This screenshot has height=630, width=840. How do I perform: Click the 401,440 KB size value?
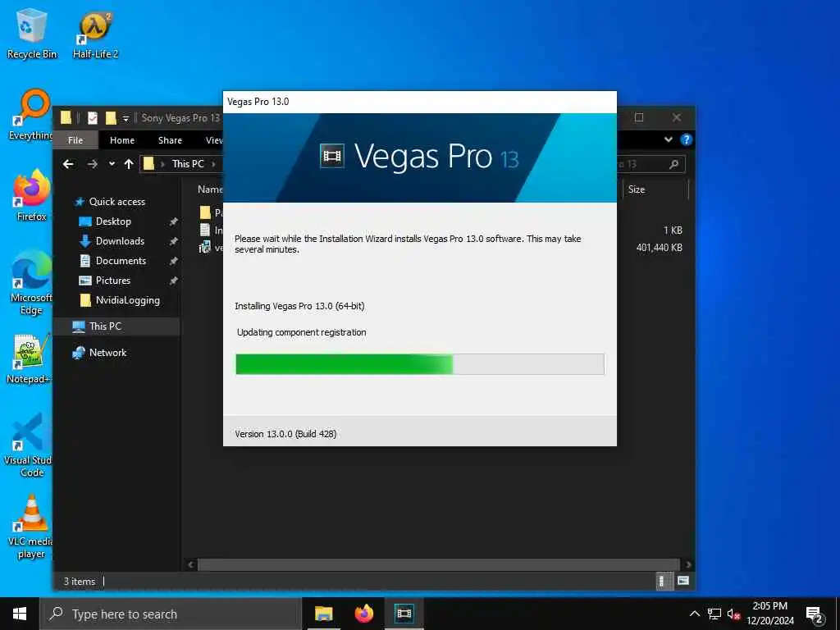(x=659, y=248)
